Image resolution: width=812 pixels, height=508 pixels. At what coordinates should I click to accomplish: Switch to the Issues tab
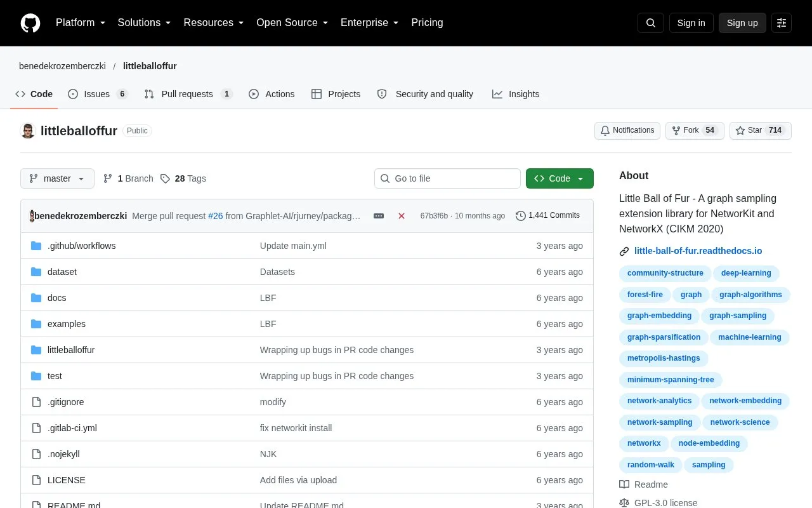98,94
